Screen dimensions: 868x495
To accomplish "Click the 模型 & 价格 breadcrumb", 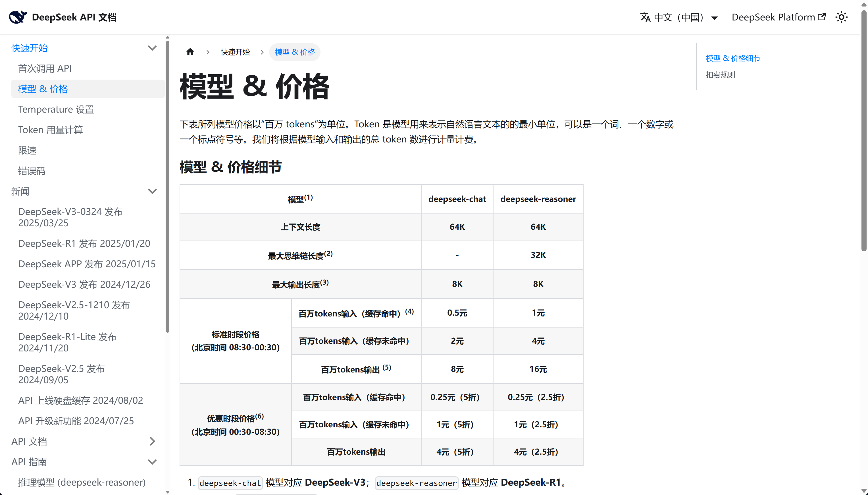I will pyautogui.click(x=295, y=52).
